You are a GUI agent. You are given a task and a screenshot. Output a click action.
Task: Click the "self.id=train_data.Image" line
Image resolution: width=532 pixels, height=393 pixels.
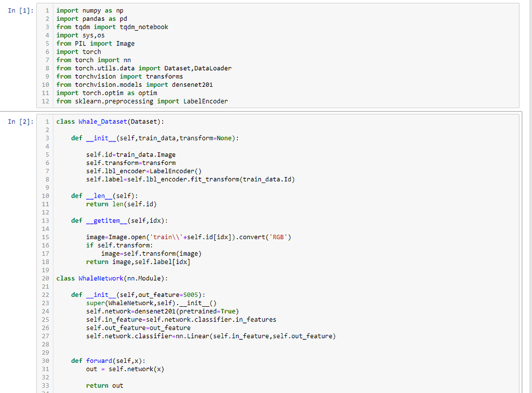(x=131, y=155)
